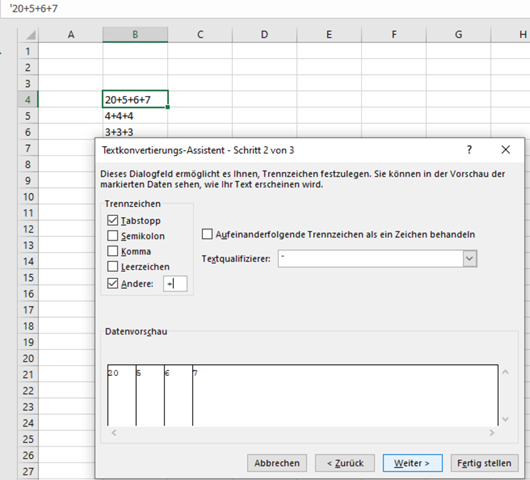530x480 pixels.
Task: Go back with the Zurück button
Action: pyautogui.click(x=345, y=463)
